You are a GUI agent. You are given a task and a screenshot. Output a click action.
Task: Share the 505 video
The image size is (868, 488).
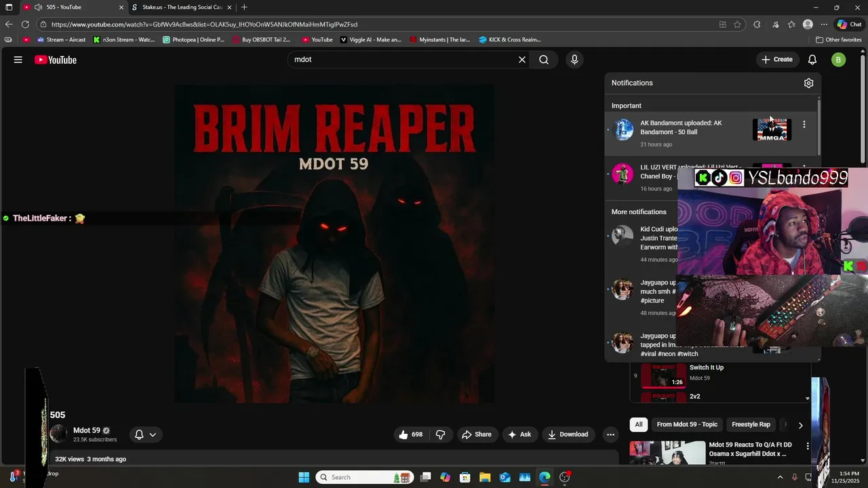click(x=476, y=434)
